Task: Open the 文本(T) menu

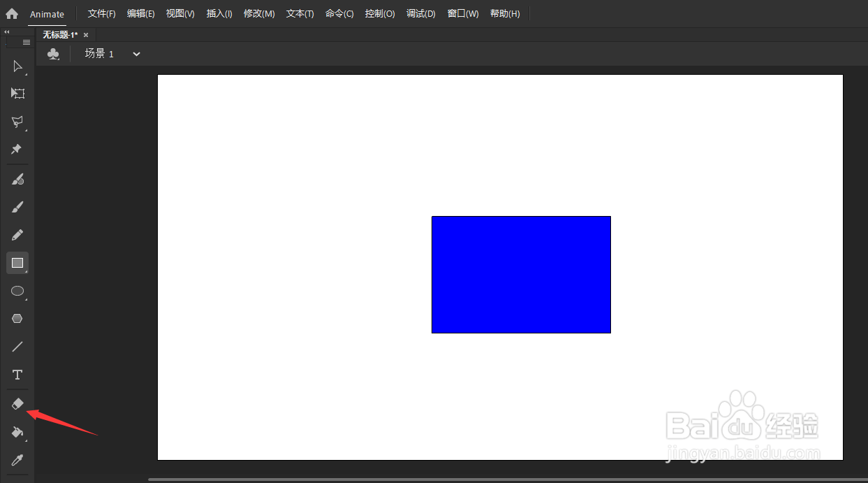Action: [300, 14]
